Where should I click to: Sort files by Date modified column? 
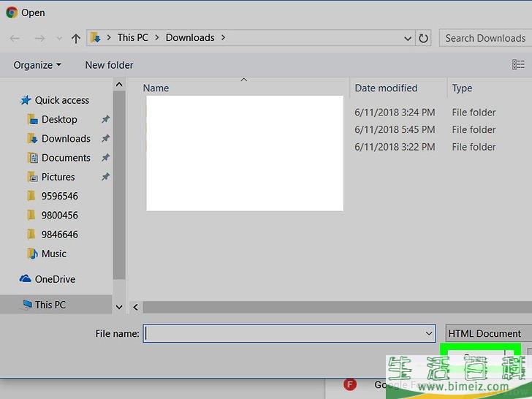(x=386, y=88)
